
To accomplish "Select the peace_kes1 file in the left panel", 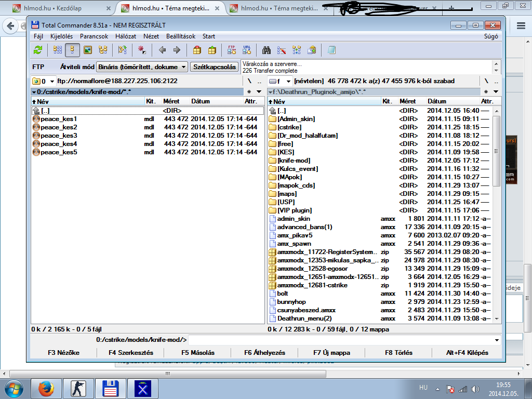I will 148,119.
